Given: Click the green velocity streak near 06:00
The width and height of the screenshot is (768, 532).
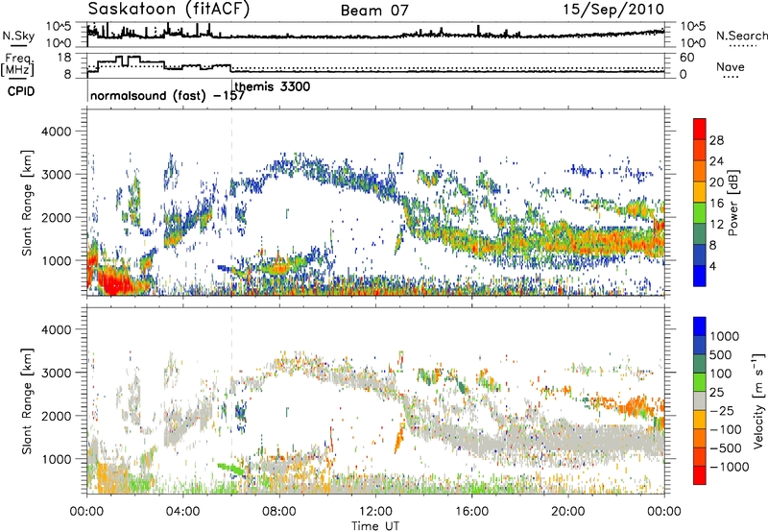Looking at the screenshot, I should click(x=230, y=469).
